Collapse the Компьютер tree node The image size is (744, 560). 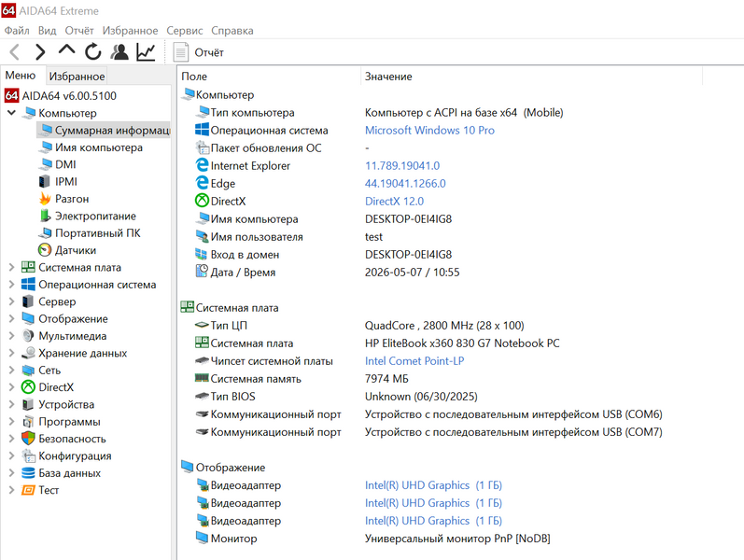(x=12, y=113)
